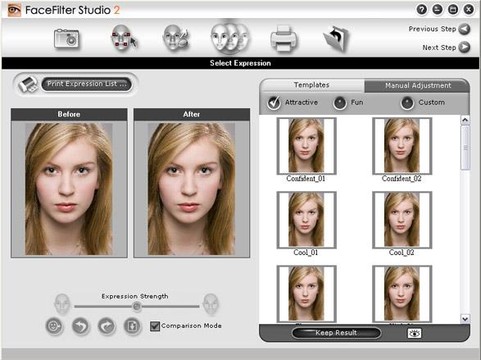Viewport: 481px width, 360px height.
Task: Click the redo arrow icon below slider
Action: pyautogui.click(x=107, y=326)
